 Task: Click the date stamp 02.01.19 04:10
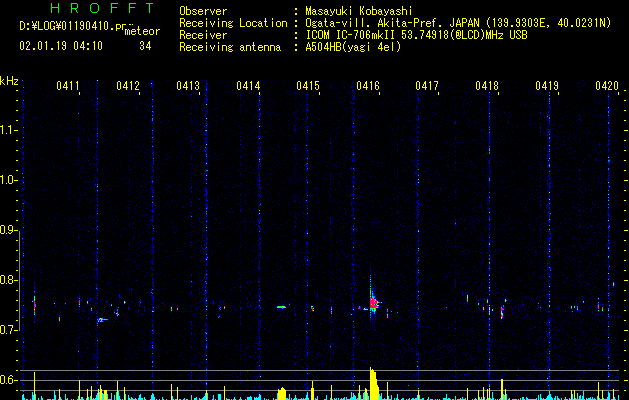click(x=61, y=46)
